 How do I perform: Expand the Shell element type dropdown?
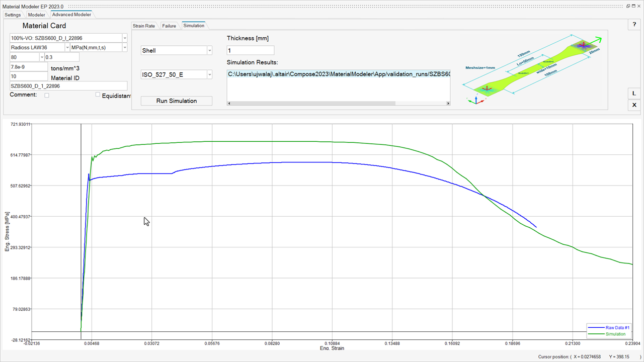[x=210, y=51]
